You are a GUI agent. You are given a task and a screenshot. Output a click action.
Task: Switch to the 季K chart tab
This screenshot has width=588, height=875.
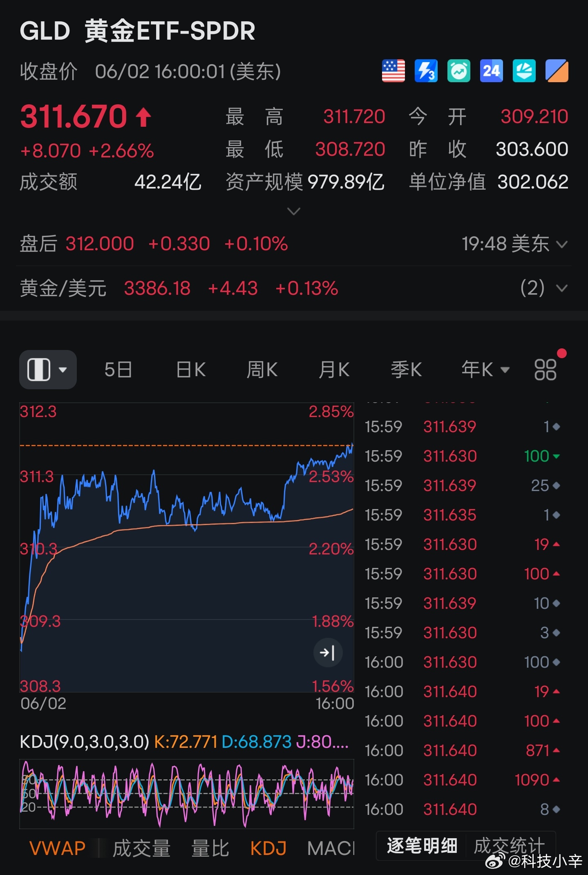click(x=406, y=370)
